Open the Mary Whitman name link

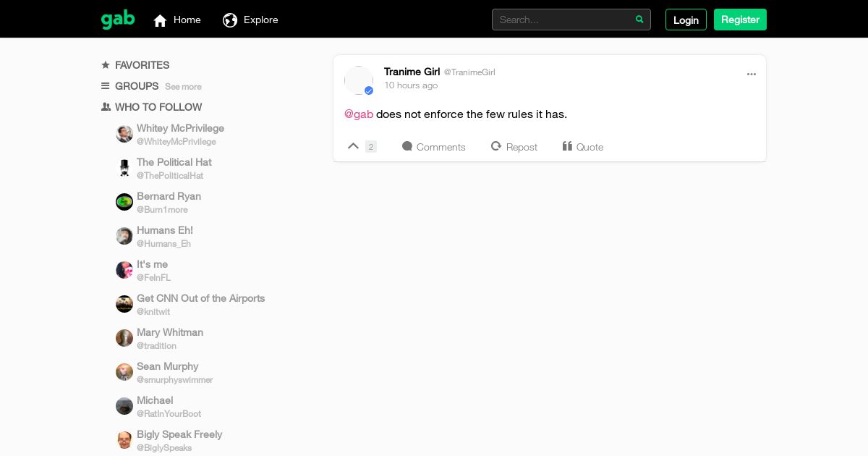tap(170, 332)
